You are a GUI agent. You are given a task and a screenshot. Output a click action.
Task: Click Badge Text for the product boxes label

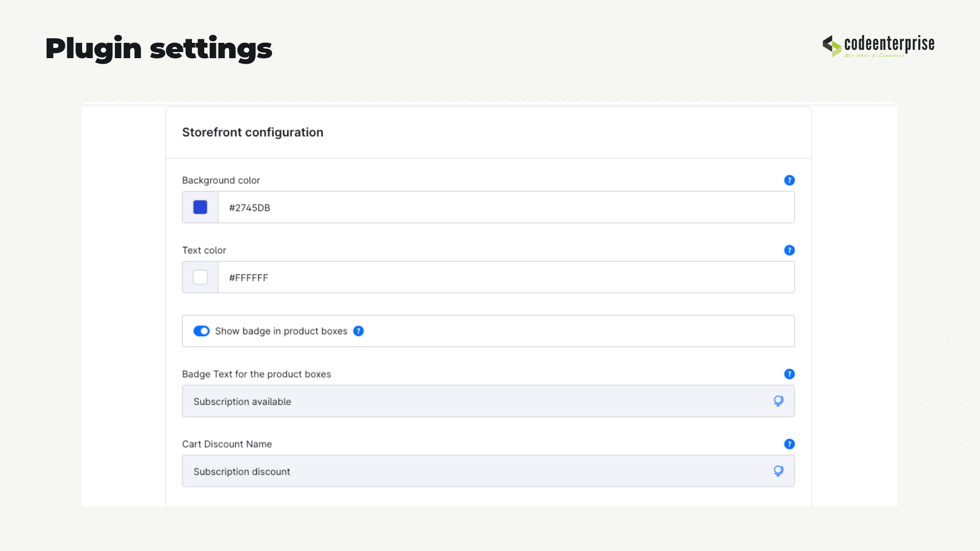click(x=256, y=374)
